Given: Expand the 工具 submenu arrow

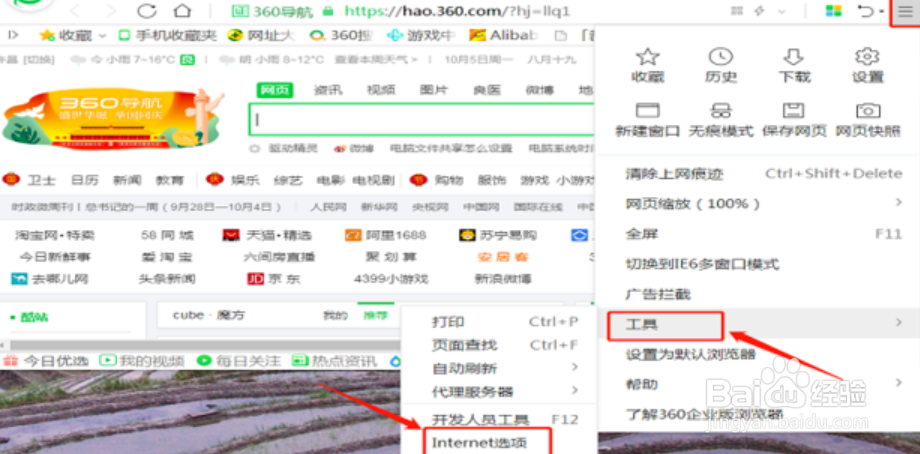Looking at the screenshot, I should click(898, 323).
